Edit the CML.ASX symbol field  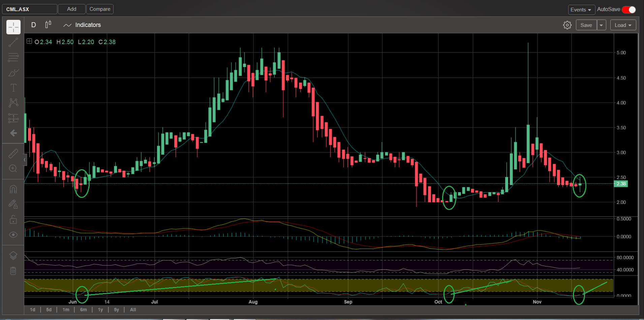(x=29, y=9)
